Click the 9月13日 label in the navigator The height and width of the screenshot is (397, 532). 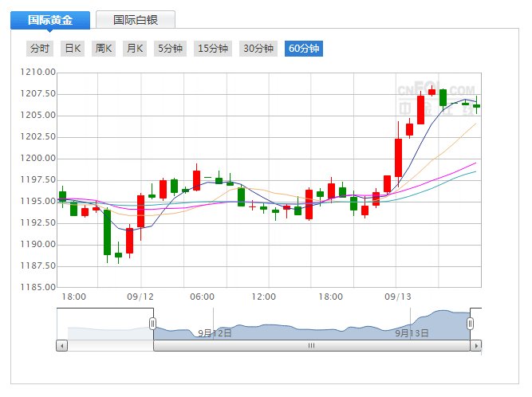412,332
